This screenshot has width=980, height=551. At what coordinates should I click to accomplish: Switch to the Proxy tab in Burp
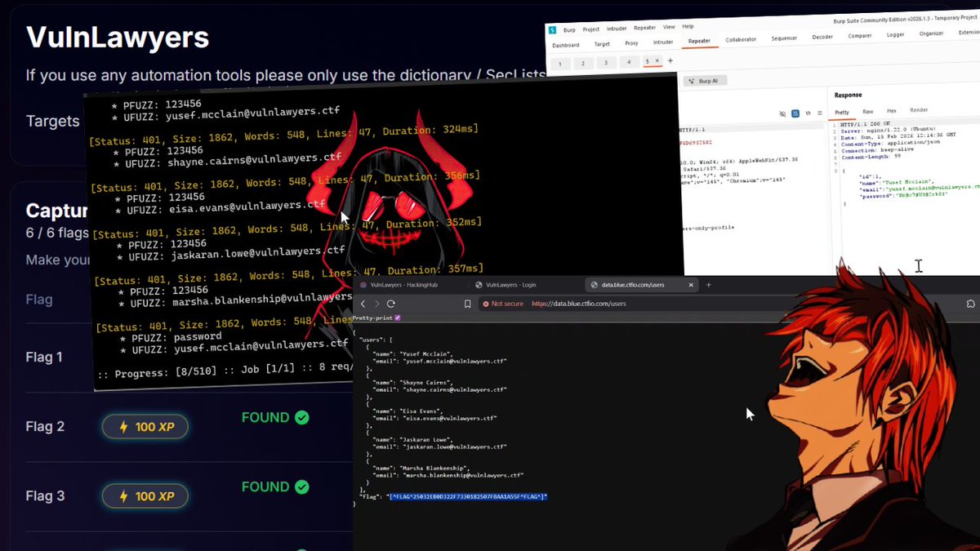[631, 43]
